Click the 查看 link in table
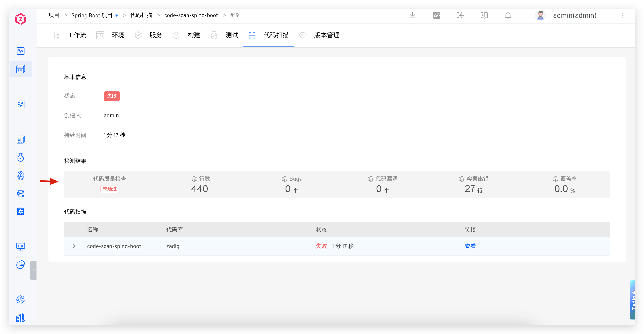Screen dimensions: 644x334 click(470, 246)
